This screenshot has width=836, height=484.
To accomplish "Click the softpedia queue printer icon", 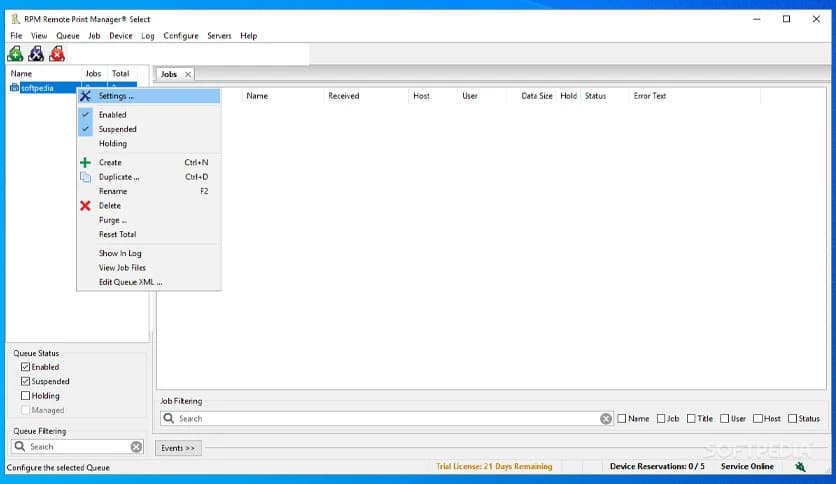I will pos(14,88).
